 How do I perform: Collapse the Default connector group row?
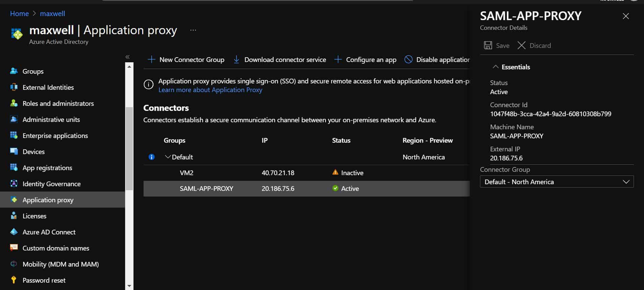pyautogui.click(x=168, y=157)
